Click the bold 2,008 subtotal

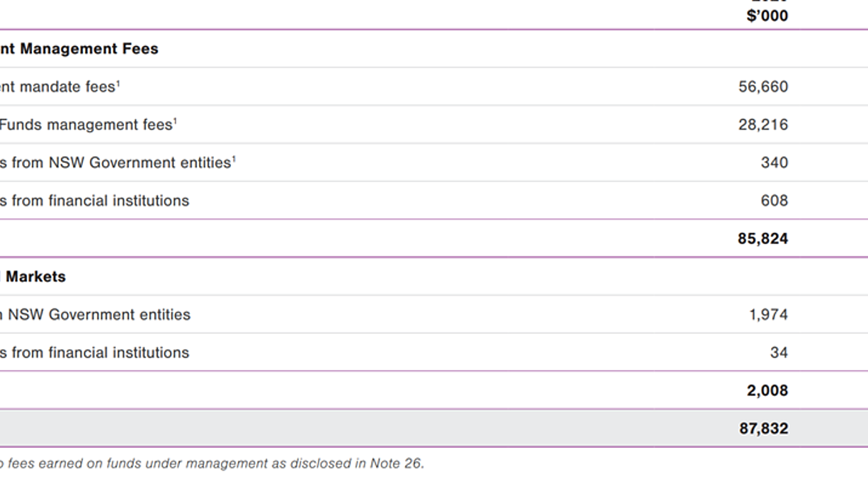(x=767, y=390)
